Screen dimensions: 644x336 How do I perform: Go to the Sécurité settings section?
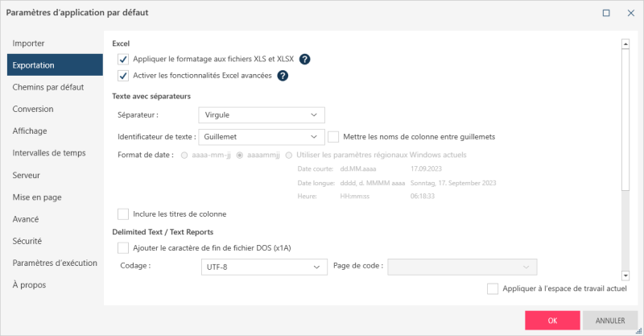tap(27, 240)
